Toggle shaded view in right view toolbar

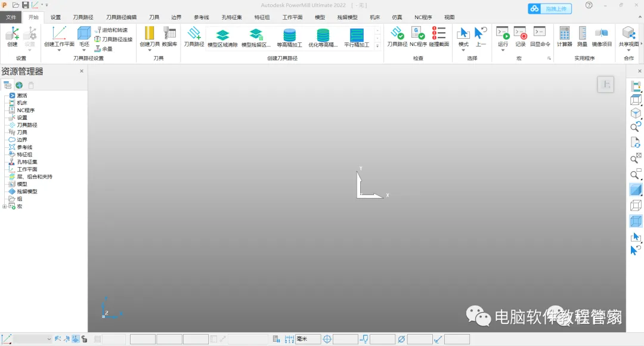(x=636, y=190)
